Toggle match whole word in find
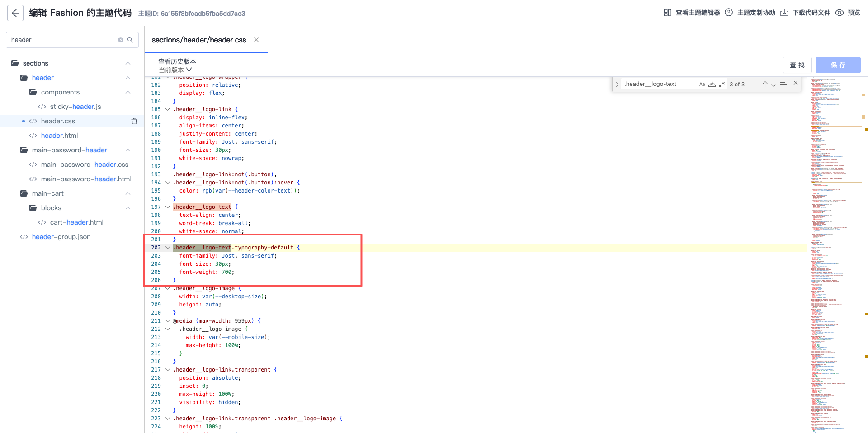The height and width of the screenshot is (433, 868). click(712, 84)
